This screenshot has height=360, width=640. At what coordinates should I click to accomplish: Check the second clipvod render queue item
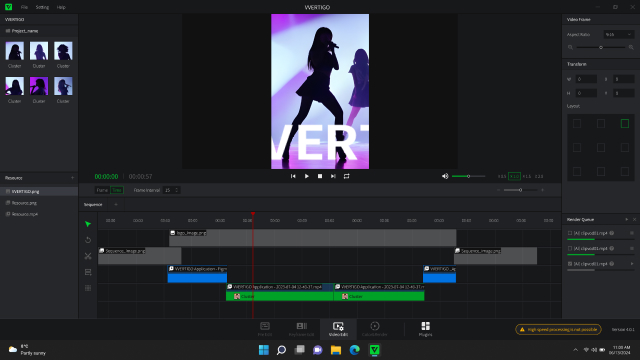pos(570,248)
